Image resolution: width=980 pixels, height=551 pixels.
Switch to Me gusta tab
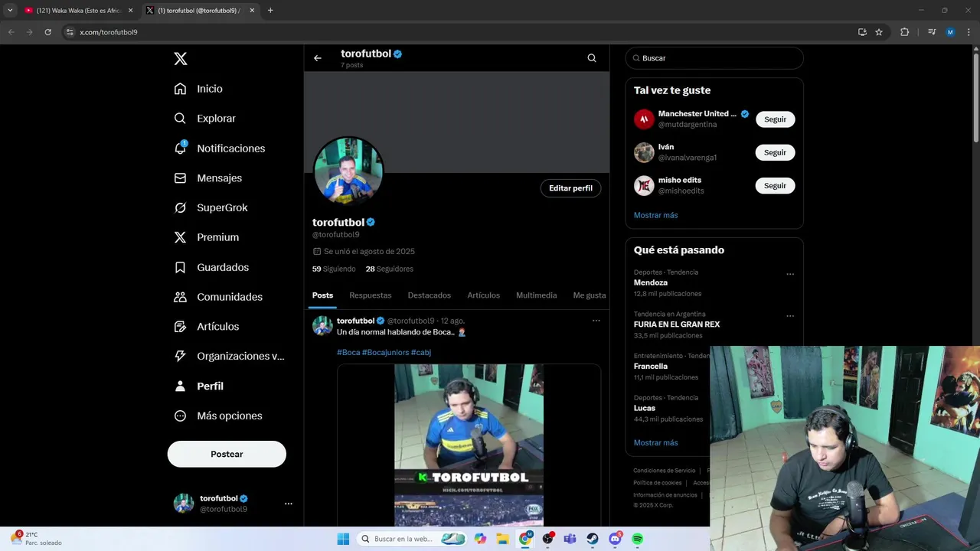pyautogui.click(x=590, y=295)
